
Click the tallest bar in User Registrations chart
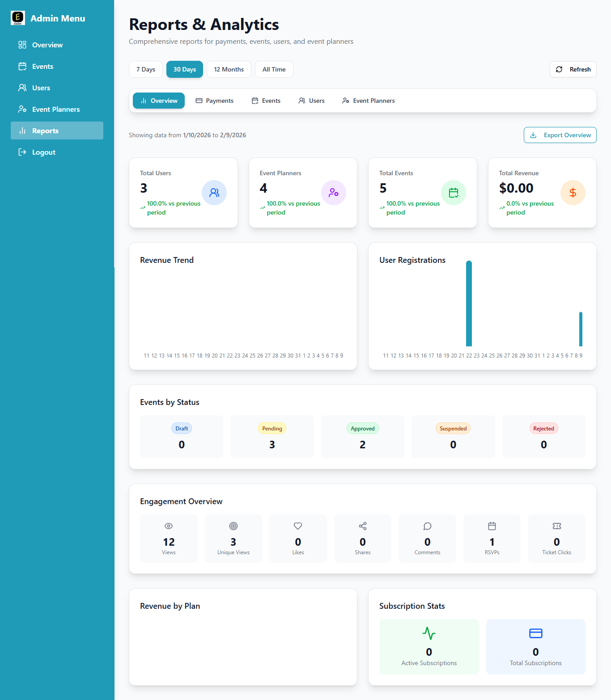click(x=469, y=304)
